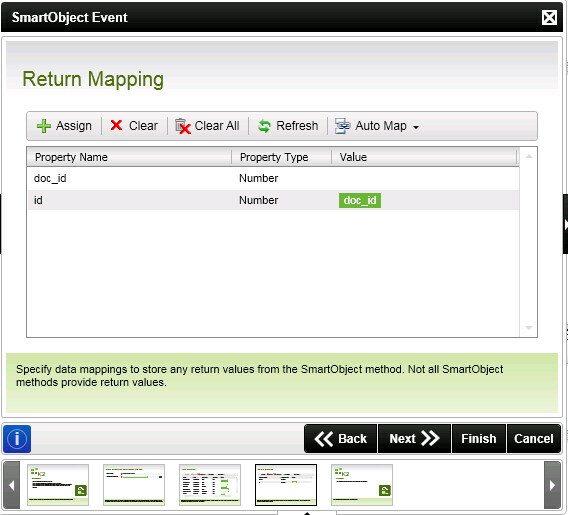Click the green Refresh arrows icon
568x515 pixels.
pyautogui.click(x=264, y=126)
